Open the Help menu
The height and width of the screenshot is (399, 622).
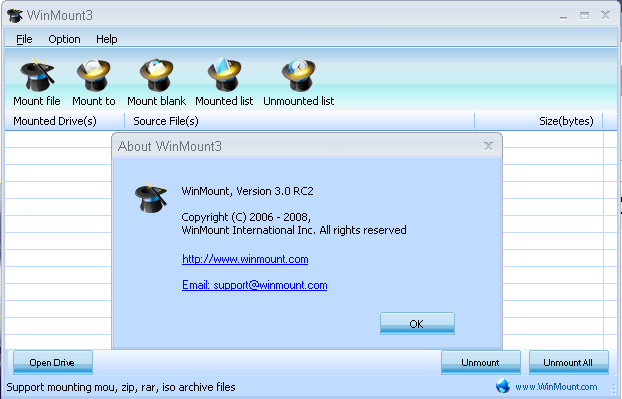tap(107, 39)
